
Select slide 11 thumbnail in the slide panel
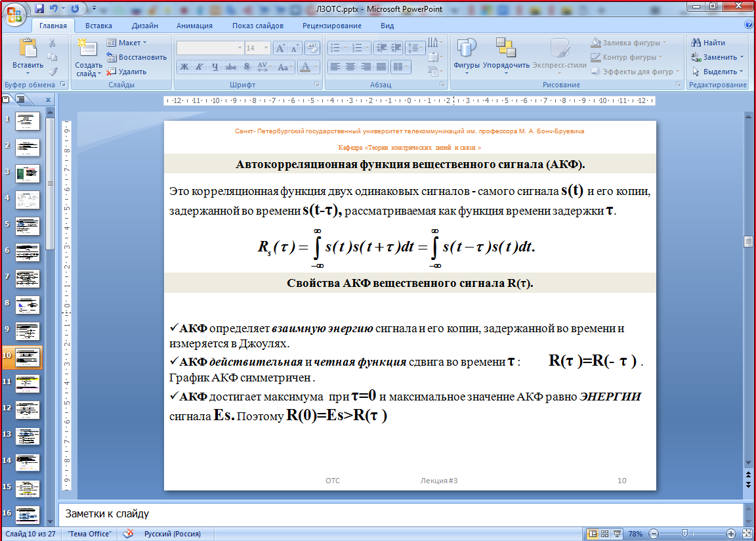point(28,383)
